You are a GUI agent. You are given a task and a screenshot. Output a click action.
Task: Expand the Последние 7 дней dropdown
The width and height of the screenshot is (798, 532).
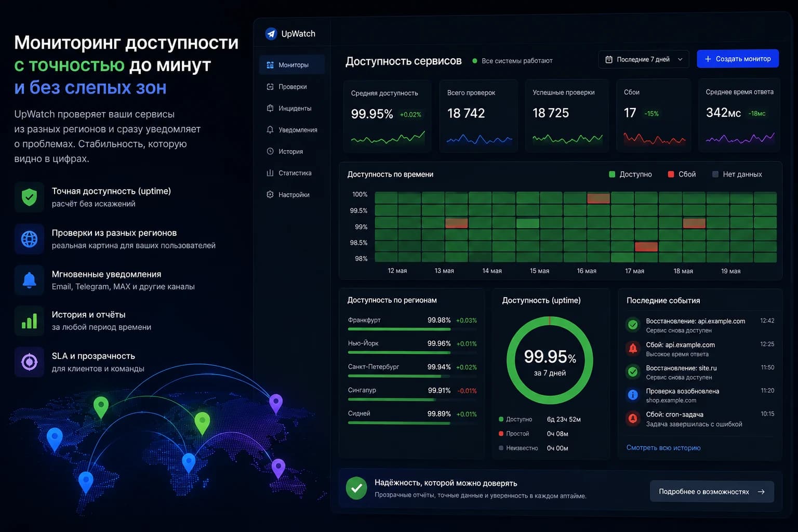tap(644, 59)
